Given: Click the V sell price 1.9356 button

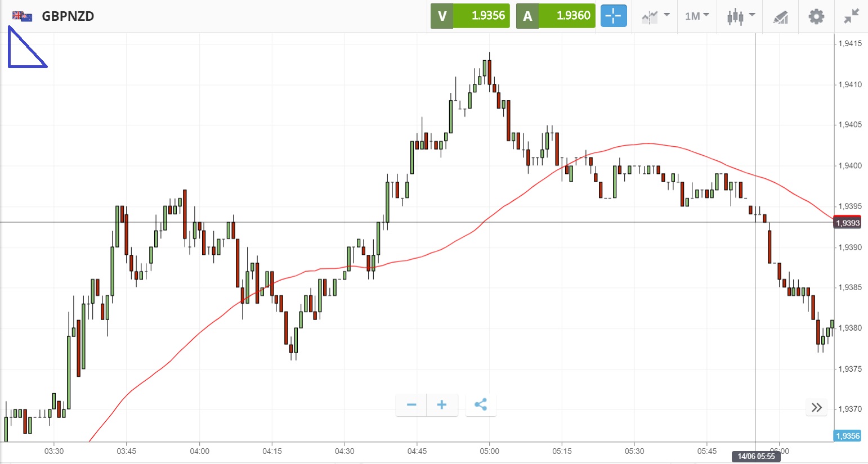Looking at the screenshot, I should 470,16.
